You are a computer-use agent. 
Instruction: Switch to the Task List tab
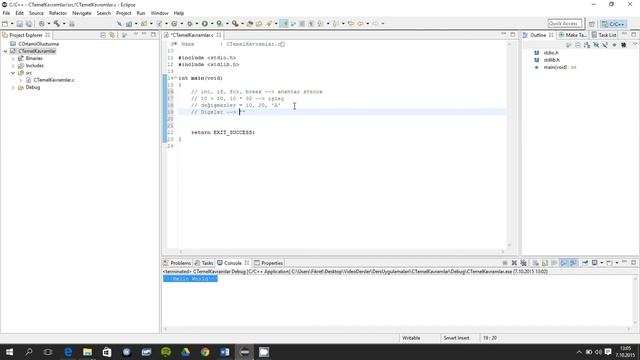(x=604, y=35)
